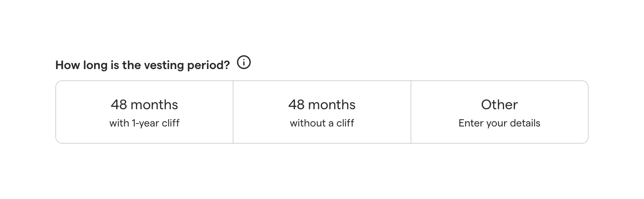The width and height of the screenshot is (644, 199).
Task: Choose the option to enter custom vesting details
Action: (x=499, y=112)
